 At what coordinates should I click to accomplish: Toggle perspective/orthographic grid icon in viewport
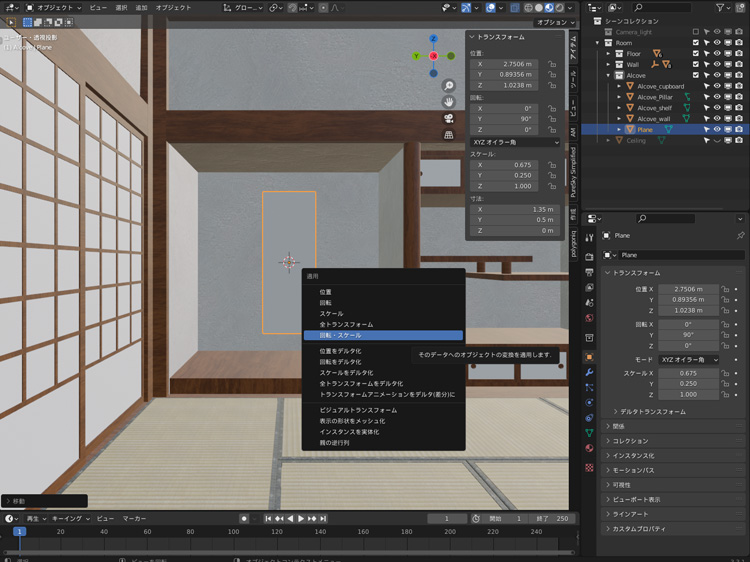[449, 134]
